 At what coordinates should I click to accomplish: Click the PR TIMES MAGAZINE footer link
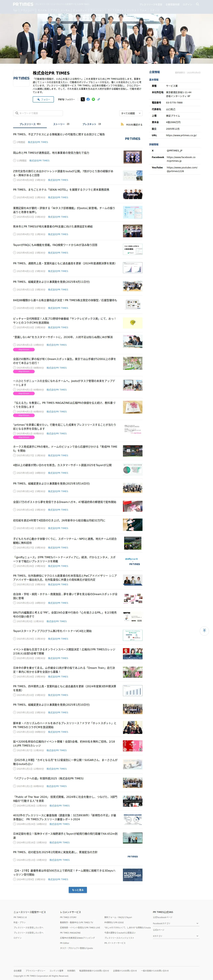pyautogui.click(x=70, y=933)
